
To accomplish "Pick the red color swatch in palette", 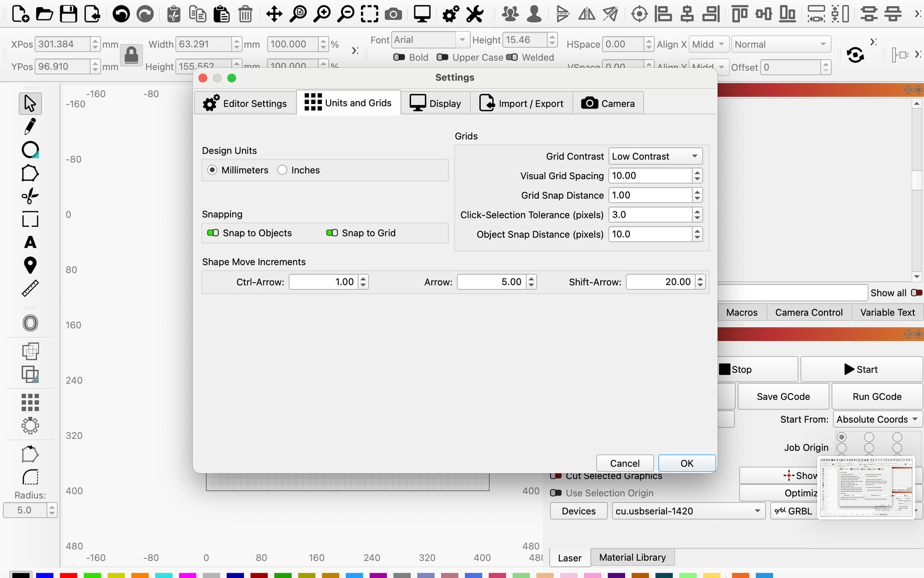I will pos(68,575).
